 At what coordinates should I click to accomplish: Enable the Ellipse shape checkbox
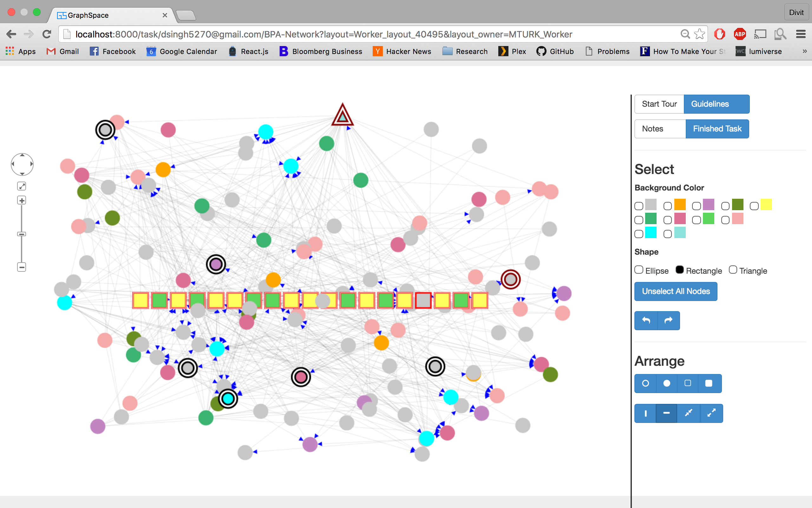[x=639, y=270]
